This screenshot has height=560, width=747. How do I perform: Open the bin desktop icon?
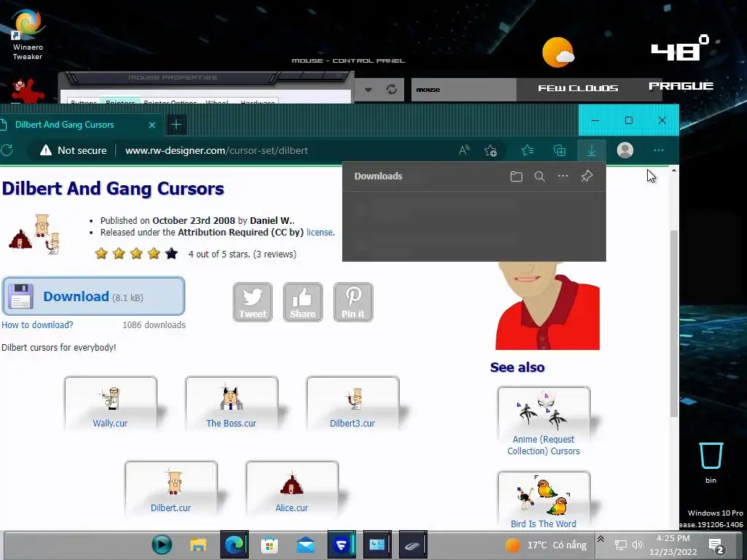coord(711,462)
